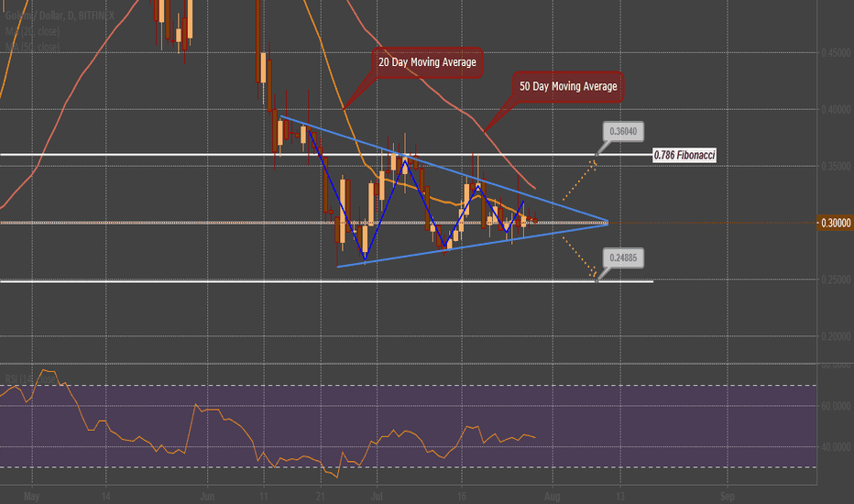Viewport: 854px width, 504px height.
Task: Select the '20 Day Moving Average' callout label
Action: (x=428, y=62)
